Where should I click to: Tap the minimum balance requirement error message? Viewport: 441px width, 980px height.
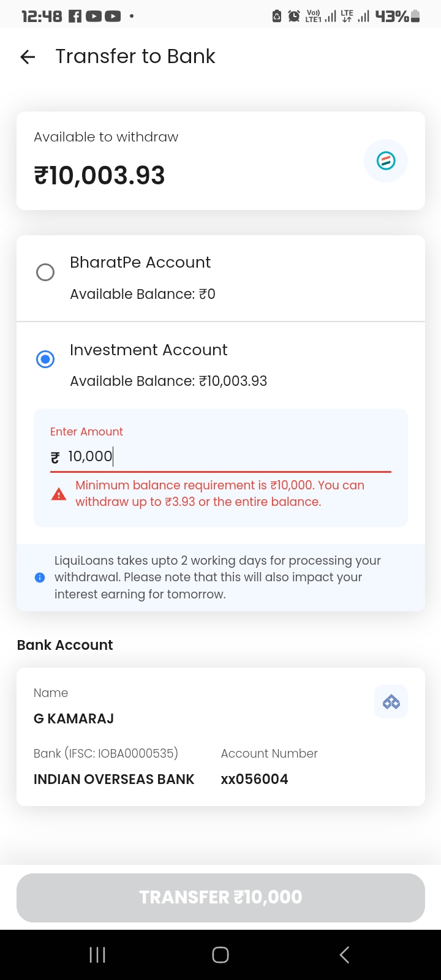click(x=219, y=494)
